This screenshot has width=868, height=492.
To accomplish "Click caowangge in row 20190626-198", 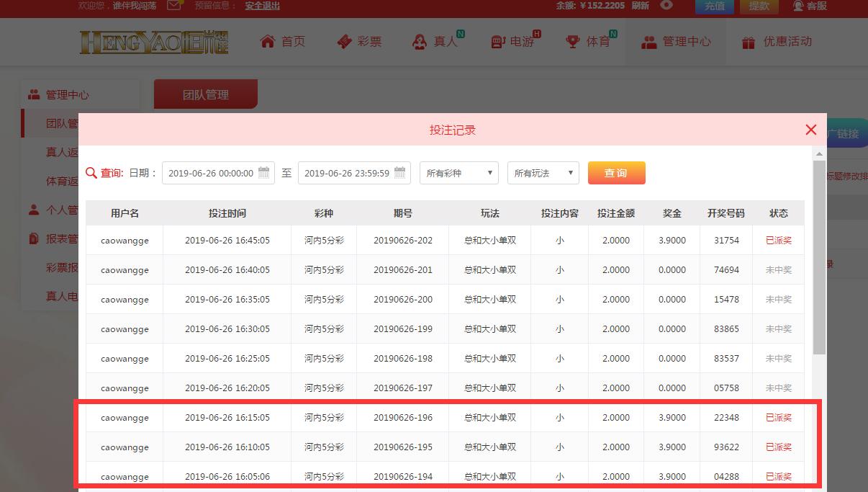I will click(x=125, y=359).
